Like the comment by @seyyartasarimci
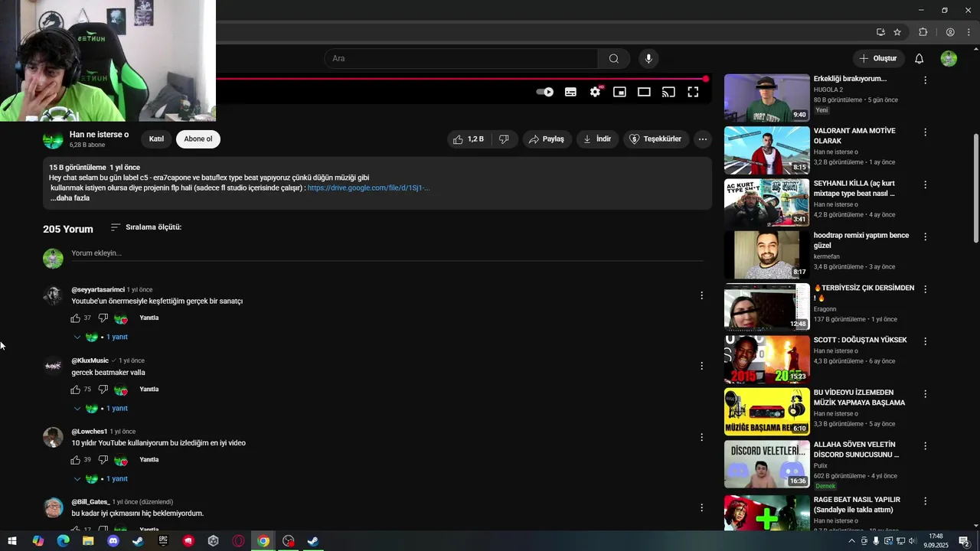This screenshot has width=980, height=551. [x=76, y=318]
